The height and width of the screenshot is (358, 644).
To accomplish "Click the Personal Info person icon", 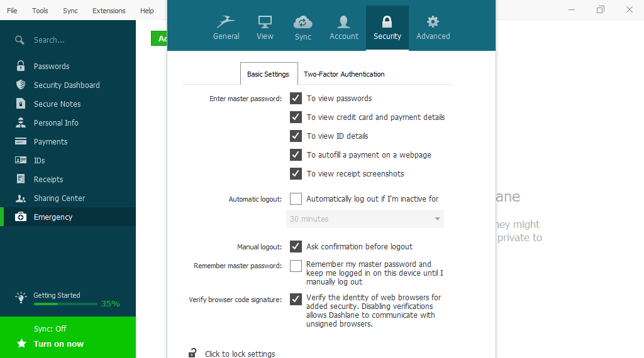I will 21,122.
